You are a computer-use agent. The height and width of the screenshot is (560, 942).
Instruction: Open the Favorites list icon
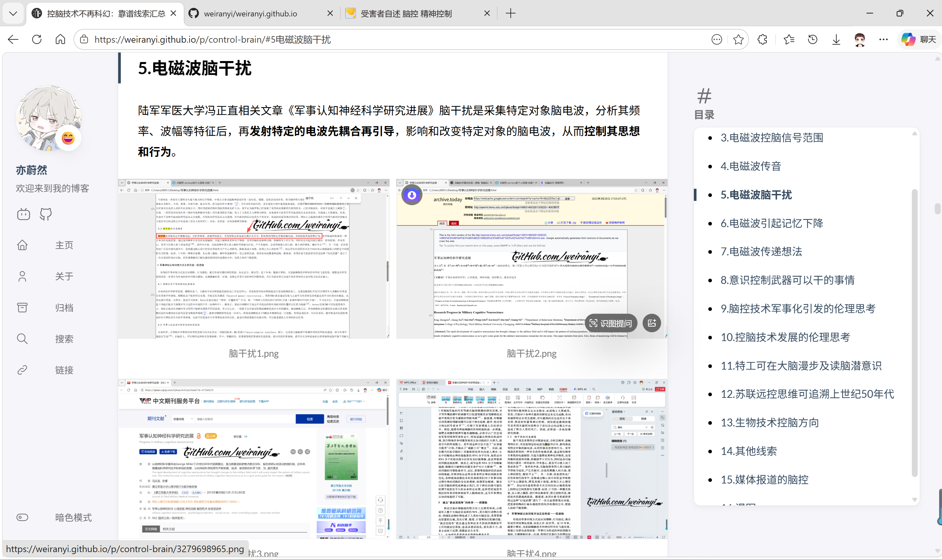(789, 39)
